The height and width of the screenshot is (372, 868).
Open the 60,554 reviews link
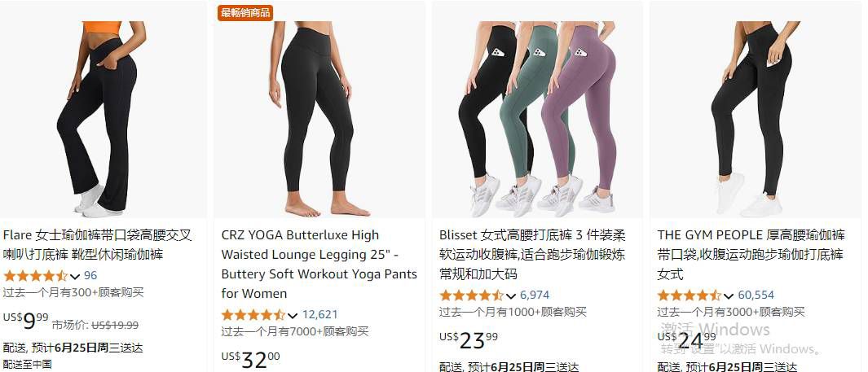click(x=756, y=295)
